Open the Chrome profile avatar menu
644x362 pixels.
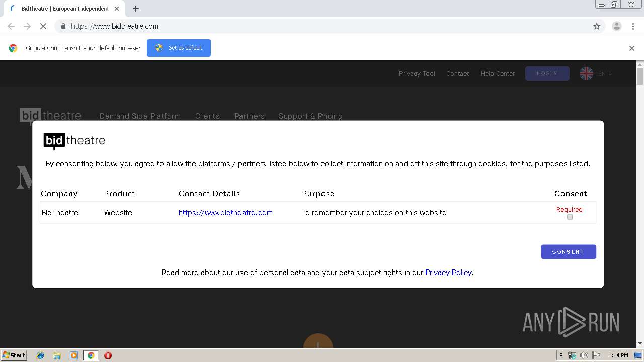(x=617, y=26)
